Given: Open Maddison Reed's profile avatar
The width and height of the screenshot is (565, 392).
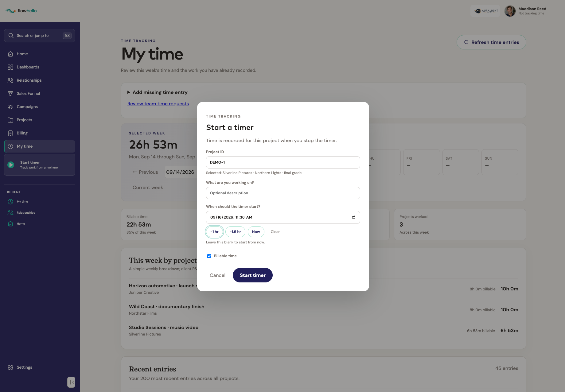Looking at the screenshot, I should [510, 11].
